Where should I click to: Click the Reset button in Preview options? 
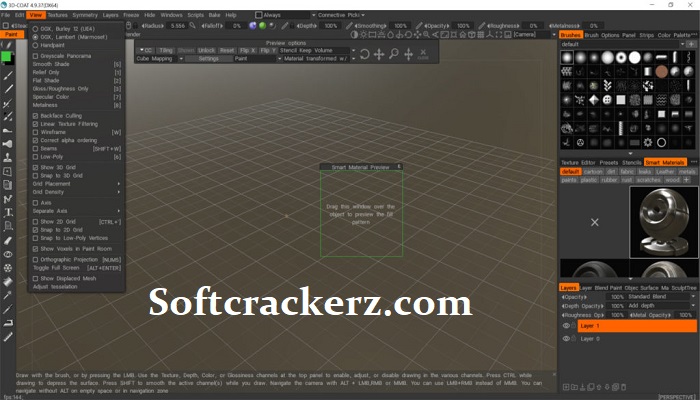[227, 50]
